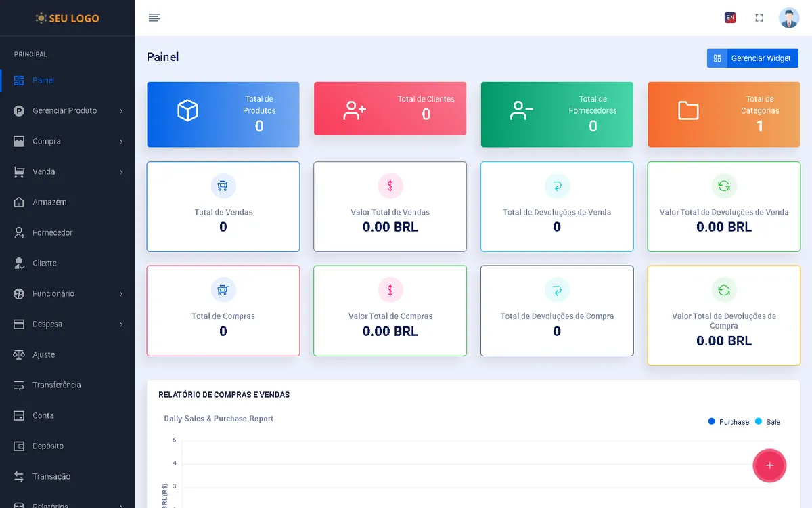Screen dimensions: 812x508
Task: Toggle Sale series in chart legend
Action: tap(767, 422)
